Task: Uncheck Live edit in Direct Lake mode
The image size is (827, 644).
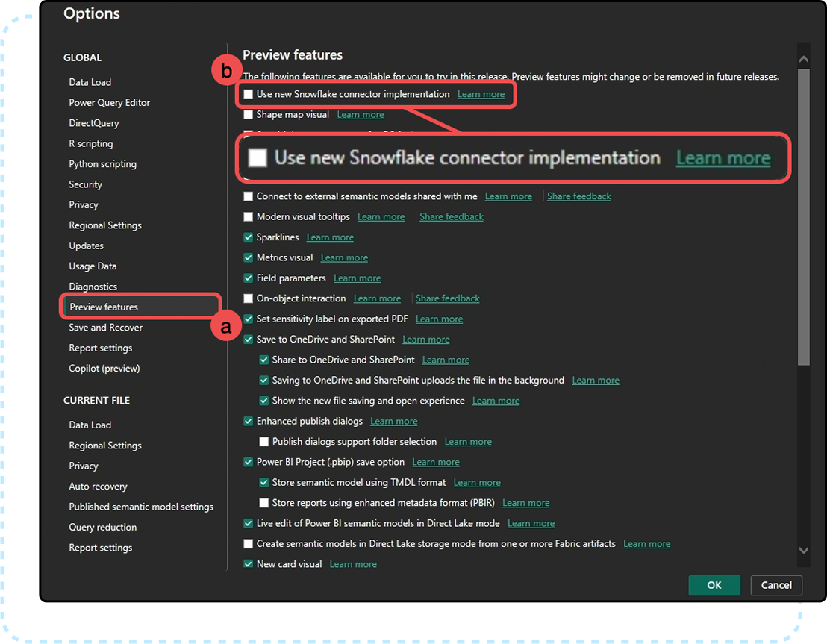Action: pyautogui.click(x=248, y=524)
